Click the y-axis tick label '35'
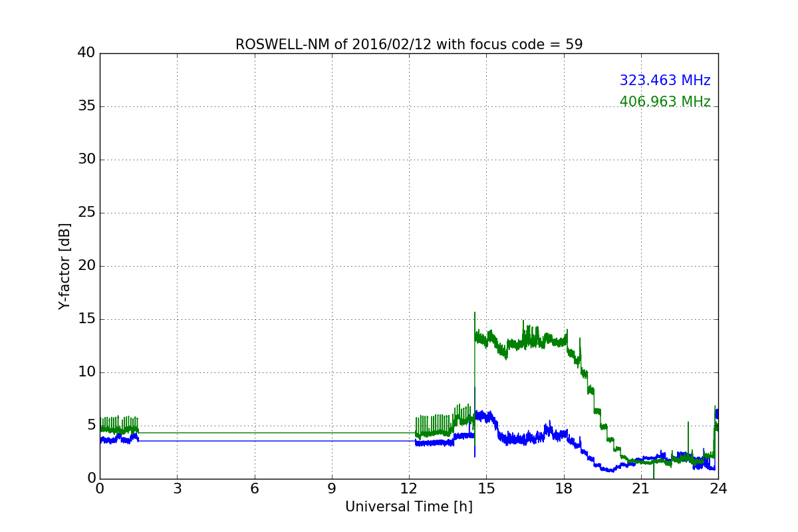 (86, 106)
